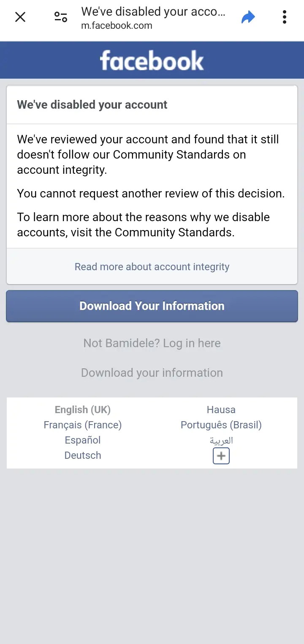Tap the blue share arrow icon
Viewport: 304px width, 644px height.
(248, 16)
